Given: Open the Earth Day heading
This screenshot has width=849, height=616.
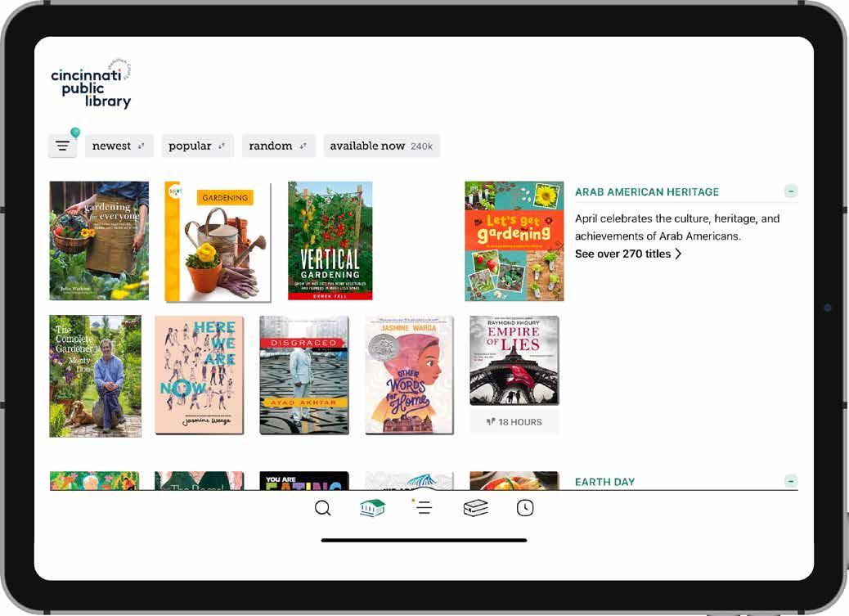Looking at the screenshot, I should 604,482.
